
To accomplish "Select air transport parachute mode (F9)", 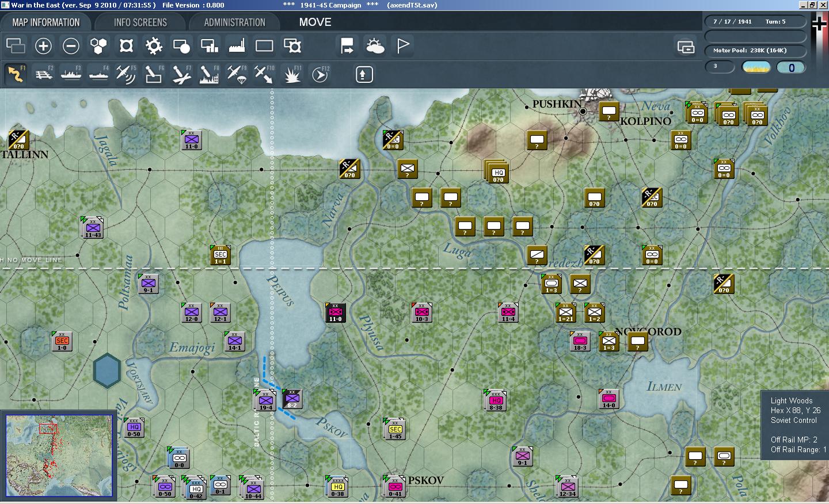I will [237, 74].
